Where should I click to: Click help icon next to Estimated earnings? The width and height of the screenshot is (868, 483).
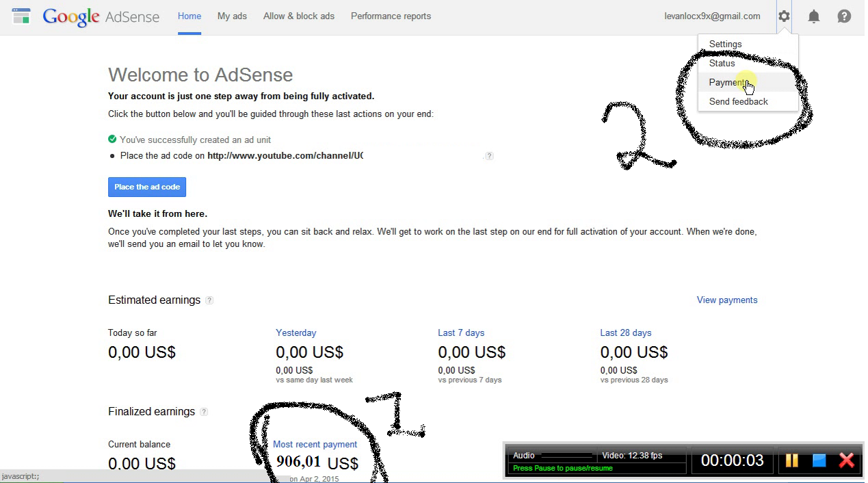tap(209, 300)
